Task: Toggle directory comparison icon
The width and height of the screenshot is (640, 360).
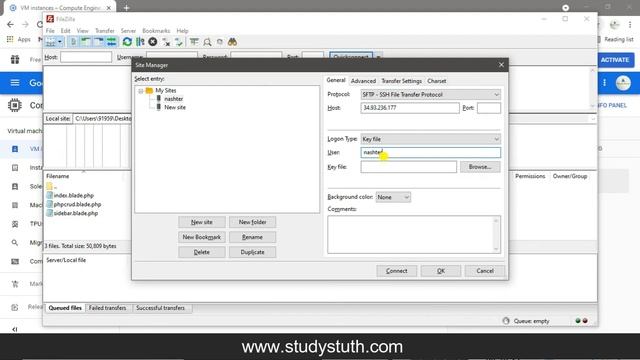Action: click(207, 42)
